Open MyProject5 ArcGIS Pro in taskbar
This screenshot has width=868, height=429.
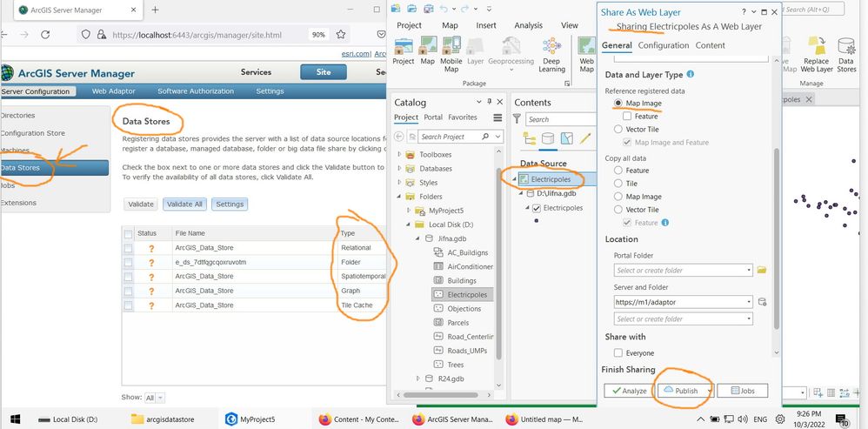point(251,419)
